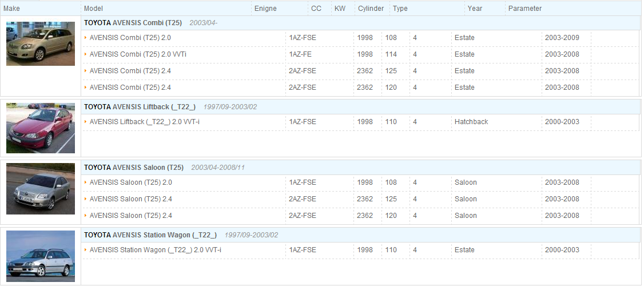Select the Make column header
The image size is (644, 286).
[x=11, y=8]
